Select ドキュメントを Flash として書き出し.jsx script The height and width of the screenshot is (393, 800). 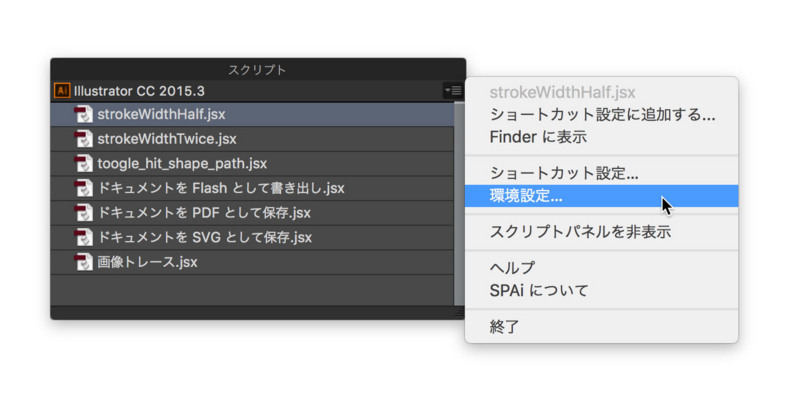point(252,188)
